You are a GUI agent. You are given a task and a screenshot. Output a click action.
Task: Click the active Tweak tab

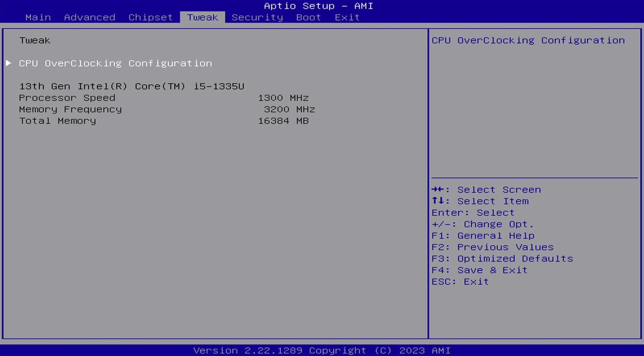[203, 17]
